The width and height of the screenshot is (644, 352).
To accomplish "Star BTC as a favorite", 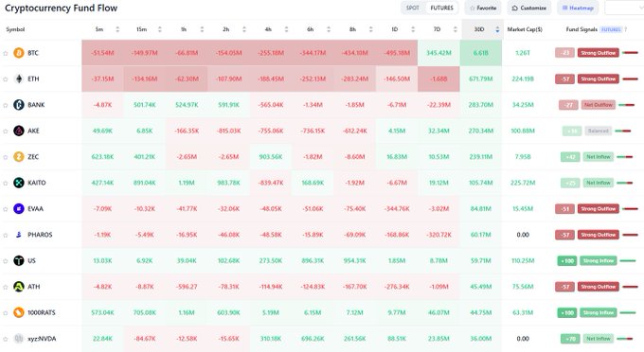I will [x=6, y=53].
